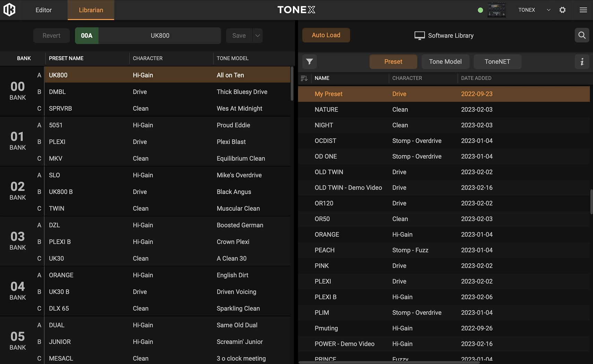Open settings with the gear icon
The height and width of the screenshot is (364, 593).
[562, 10]
